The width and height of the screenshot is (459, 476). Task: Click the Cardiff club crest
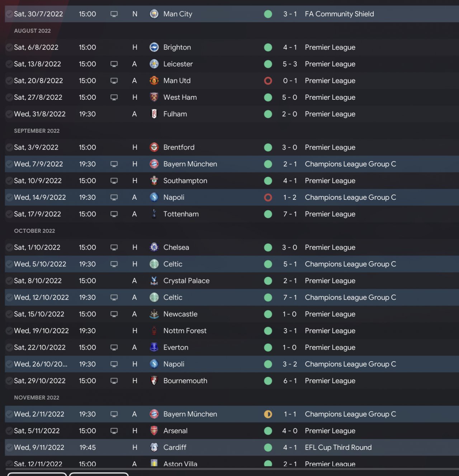pos(154,447)
